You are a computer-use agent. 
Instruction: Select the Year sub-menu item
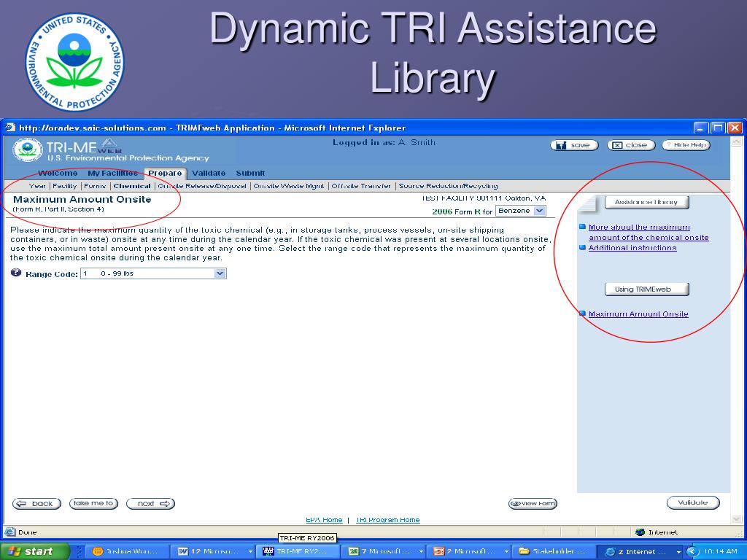[x=37, y=186]
